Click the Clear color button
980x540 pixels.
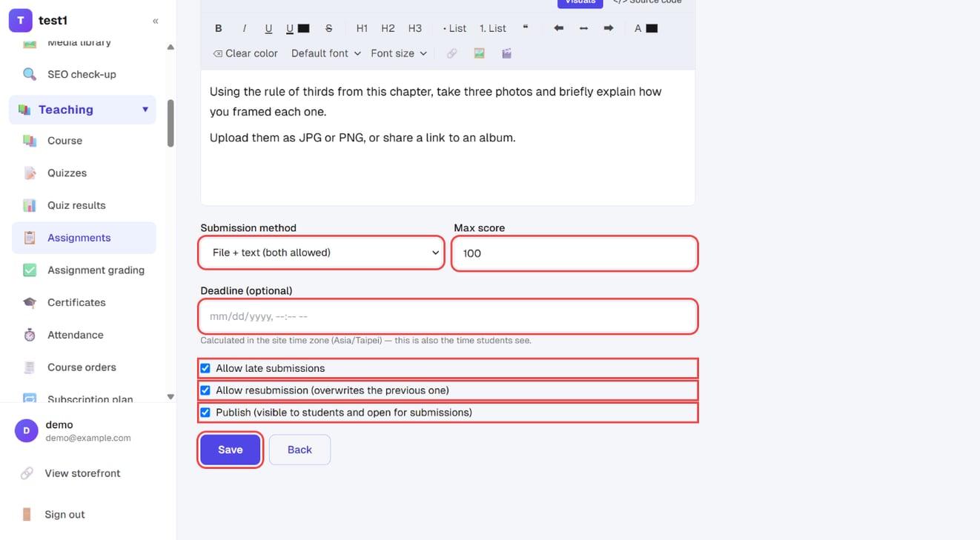coord(245,53)
